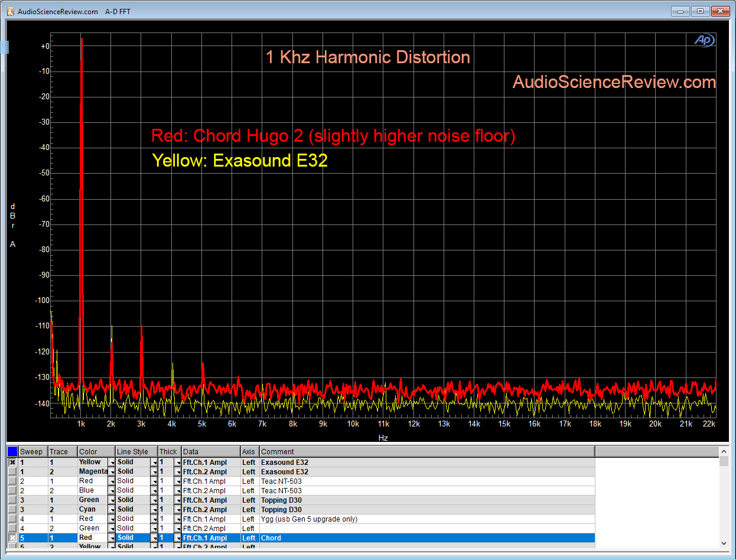Viewport: 736px width, 560px height.
Task: Open thickness dropdown for Green Topping D30 row
Action: point(178,500)
